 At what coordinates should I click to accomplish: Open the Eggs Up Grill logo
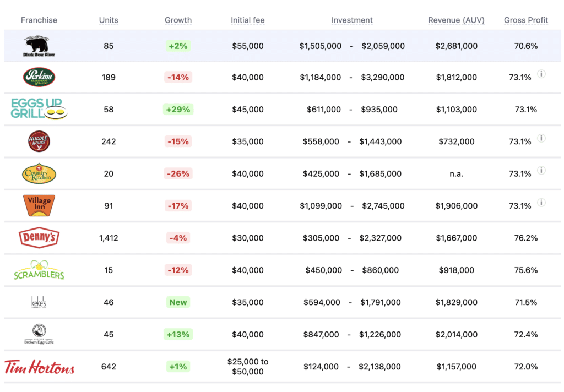point(39,109)
